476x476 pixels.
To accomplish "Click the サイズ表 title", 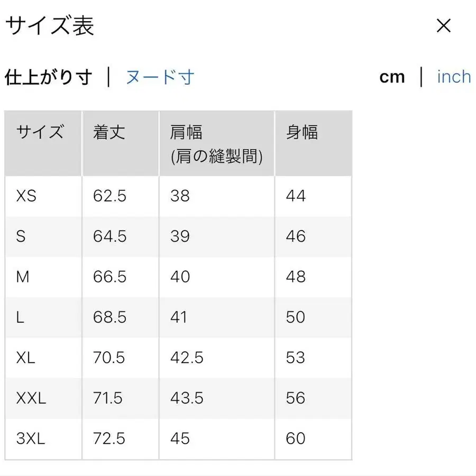I will click(50, 26).
